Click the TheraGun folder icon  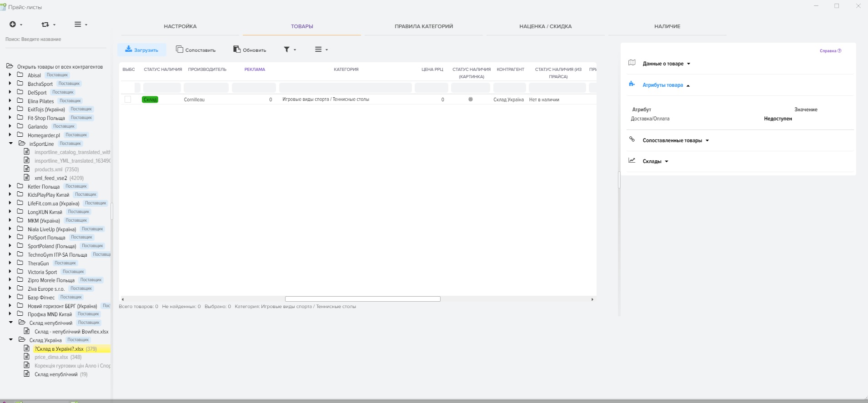pyautogui.click(x=20, y=263)
